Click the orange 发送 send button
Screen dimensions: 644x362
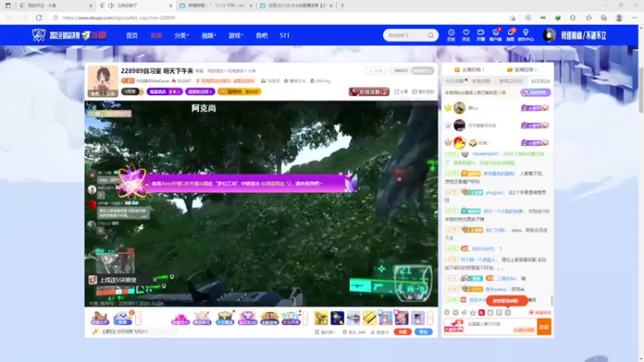[544, 327]
